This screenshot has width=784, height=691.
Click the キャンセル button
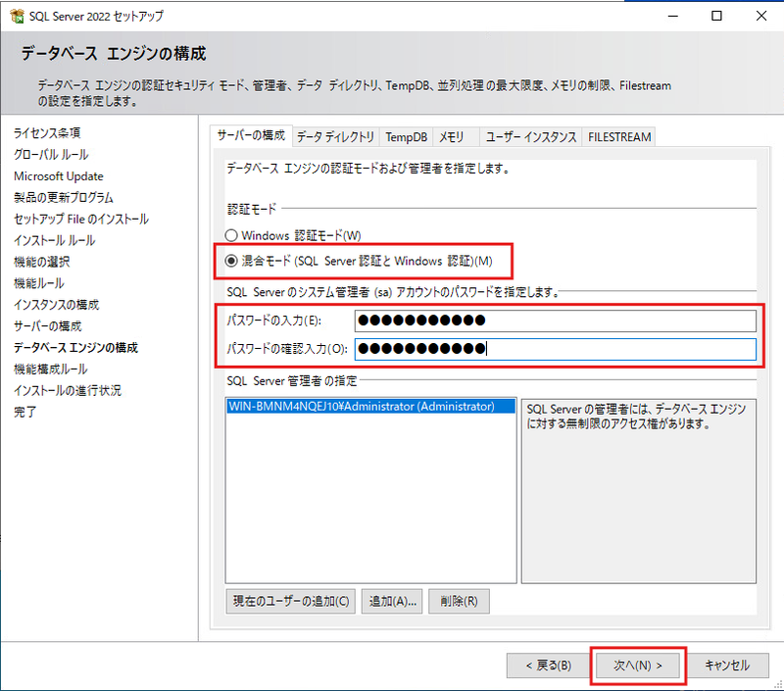click(727, 666)
